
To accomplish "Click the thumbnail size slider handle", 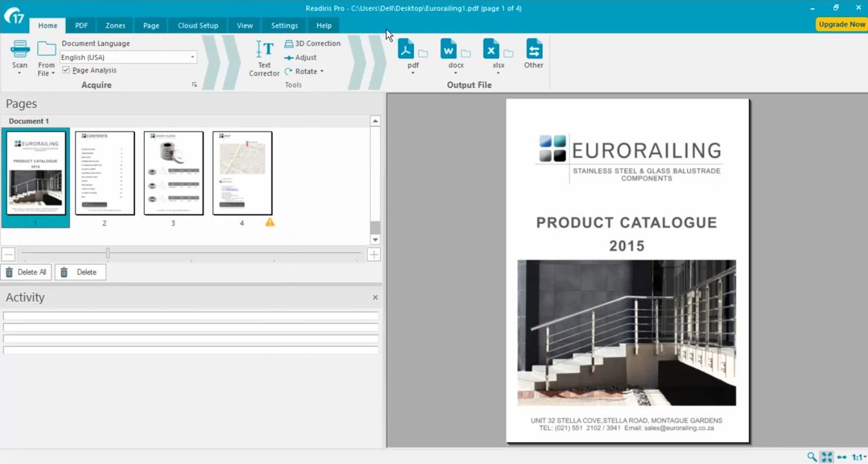I will point(108,254).
